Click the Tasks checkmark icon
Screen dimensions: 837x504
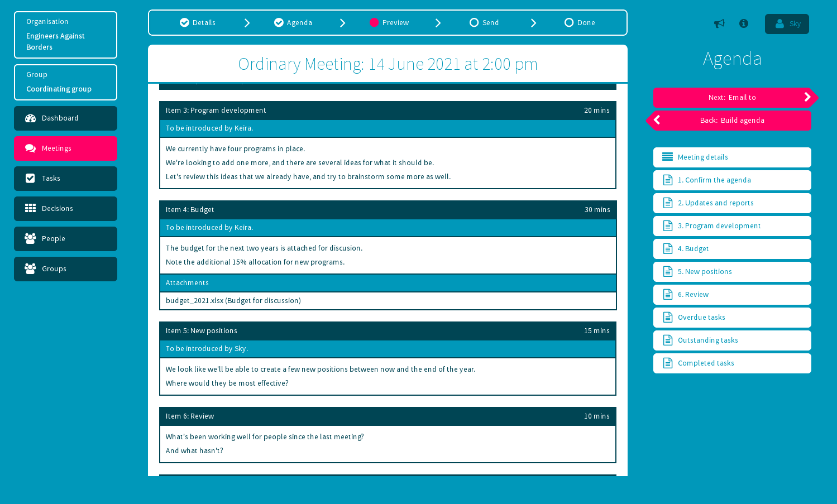pos(30,179)
